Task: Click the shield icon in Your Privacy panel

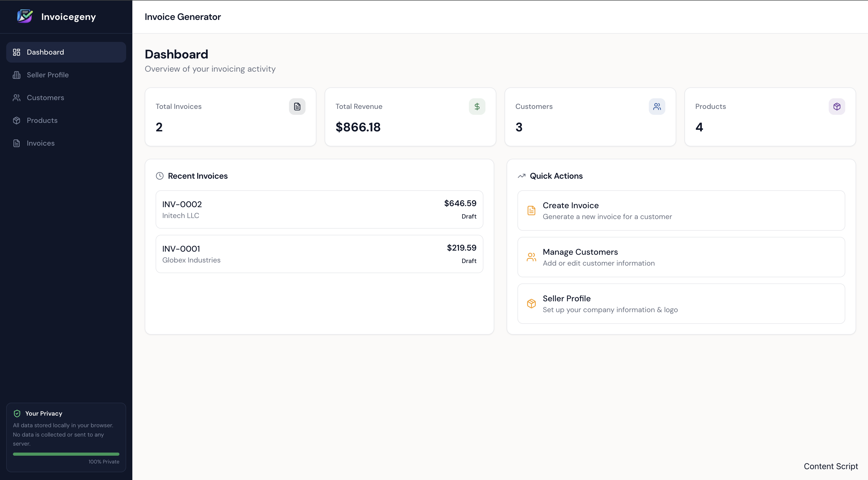Action: point(17,413)
